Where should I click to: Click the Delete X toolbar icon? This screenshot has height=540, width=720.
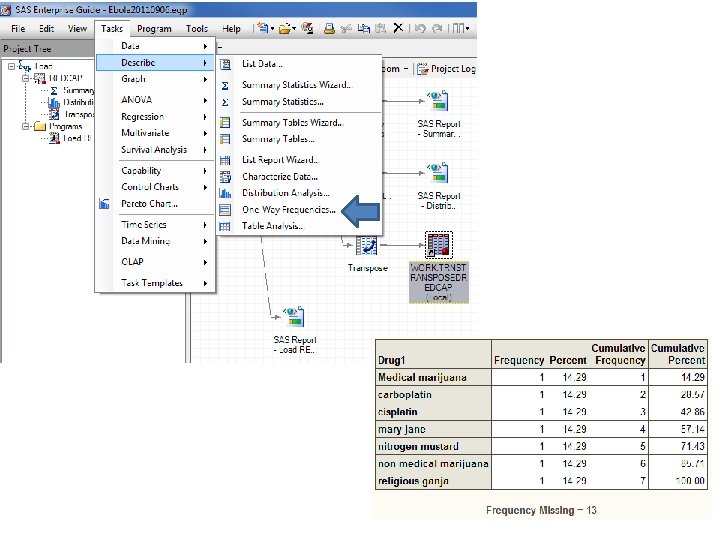pos(398,28)
